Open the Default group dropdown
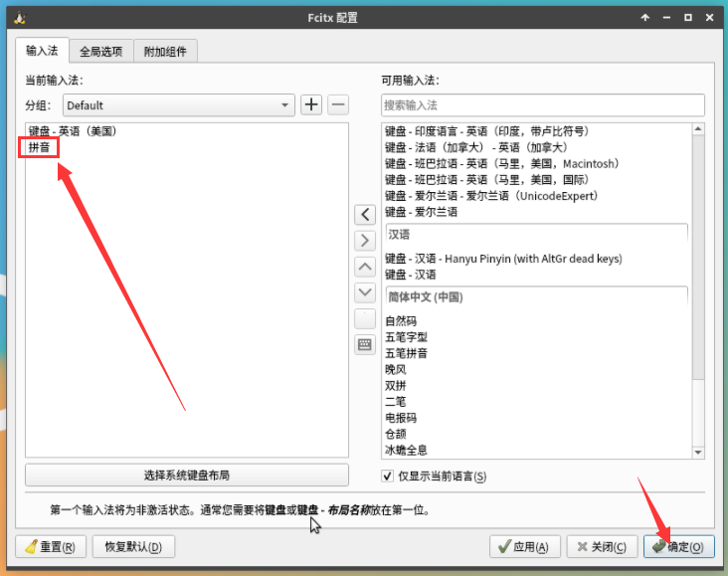 pyautogui.click(x=179, y=105)
